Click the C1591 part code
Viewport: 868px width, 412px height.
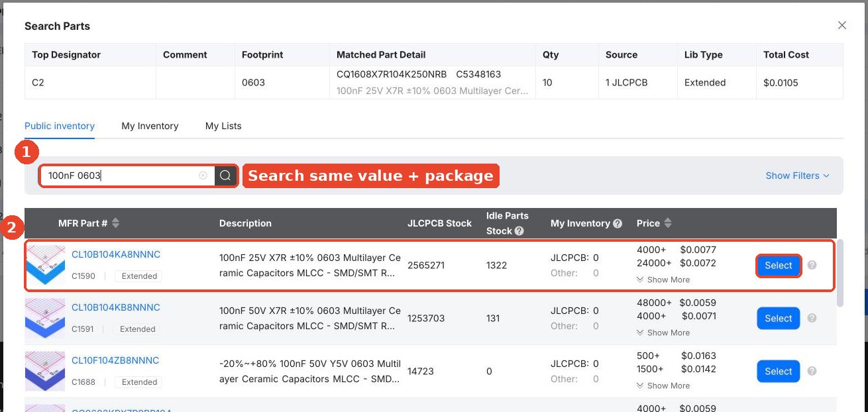83,329
